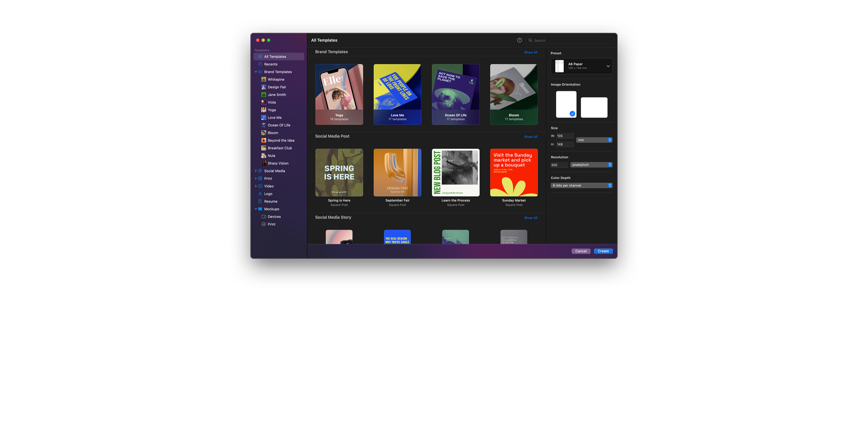
Task: Click the Resume document icon in sidebar
Action: [x=260, y=201]
